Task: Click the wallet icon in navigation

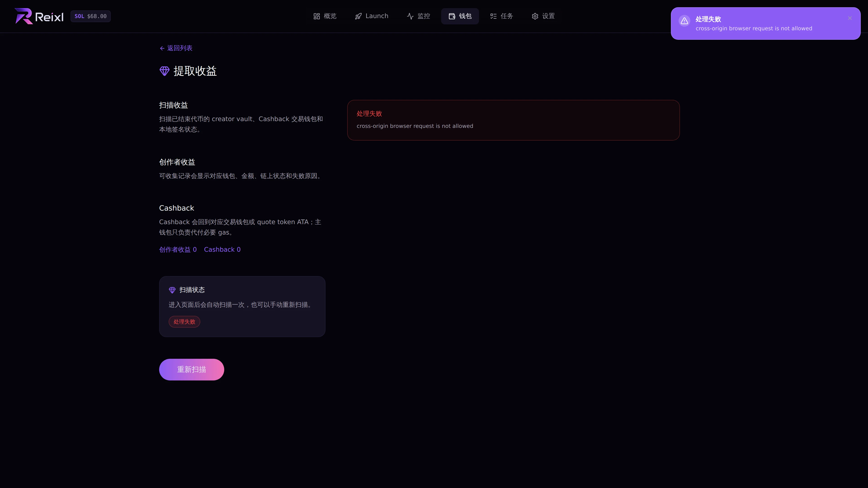Action: point(452,16)
